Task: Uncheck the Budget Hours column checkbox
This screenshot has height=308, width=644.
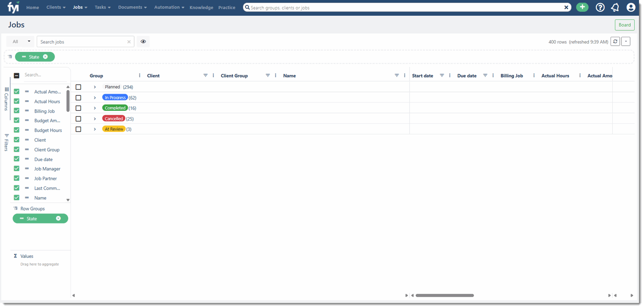Action: [x=17, y=130]
